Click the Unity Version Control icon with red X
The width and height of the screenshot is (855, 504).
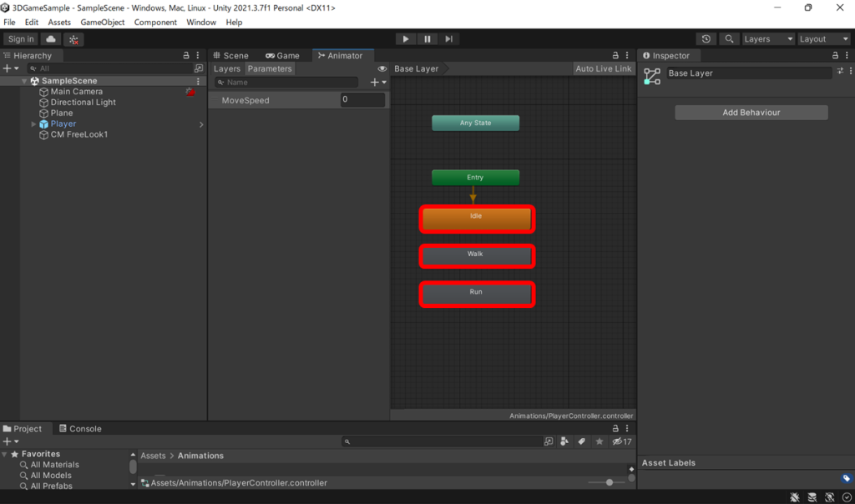(73, 38)
